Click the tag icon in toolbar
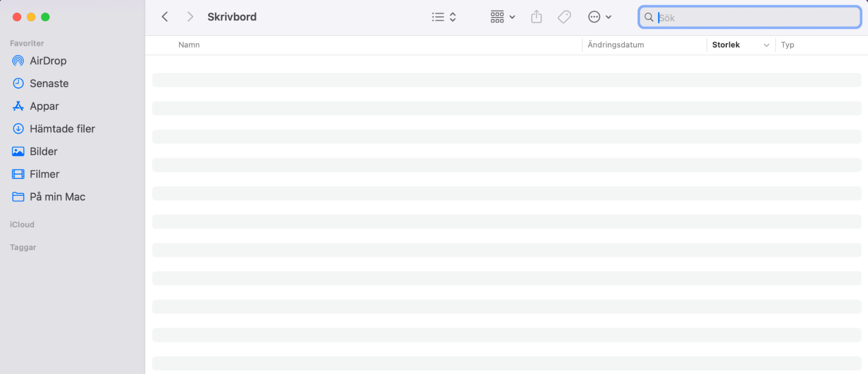This screenshot has height=374, width=868. [x=564, y=17]
